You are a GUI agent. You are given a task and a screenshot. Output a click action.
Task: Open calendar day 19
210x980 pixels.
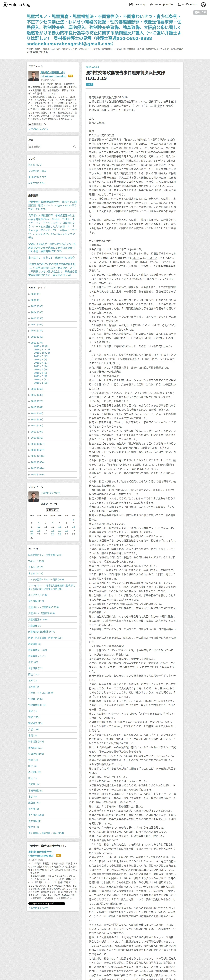pos(53,530)
